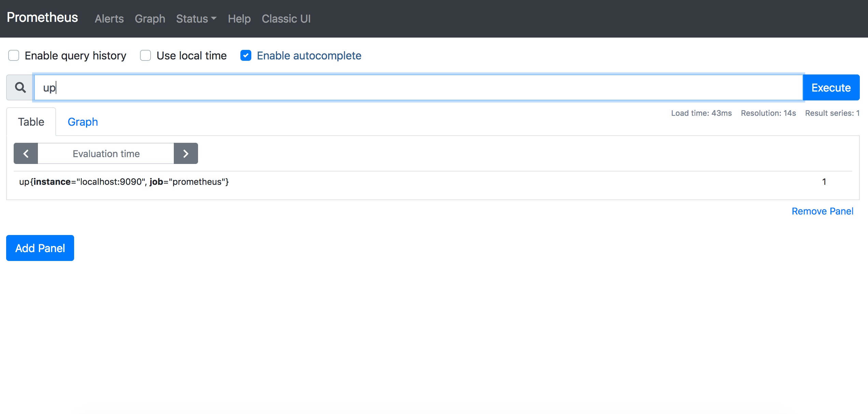Open the Help nav link
Image resolution: width=868 pixels, height=414 pixels.
coord(239,19)
